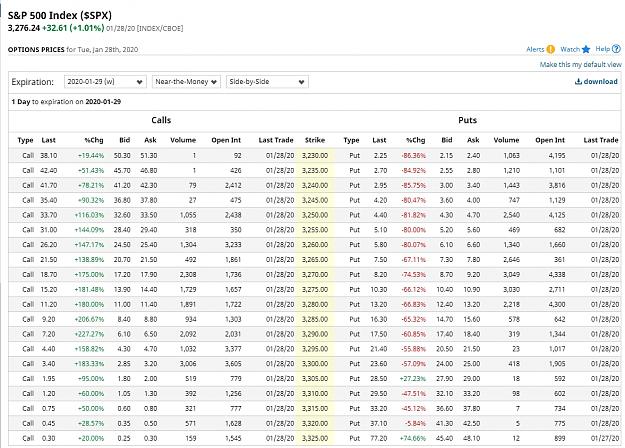This screenshot has width=625, height=448.
Task: Click the download arrow icon
Action: click(578, 82)
